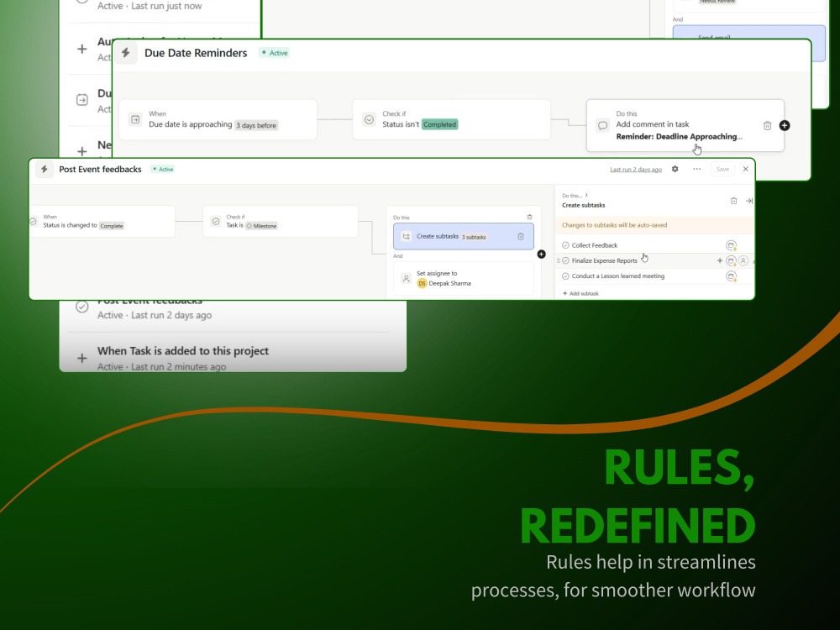Delete the Add comment in task action
Screen dimensions: 840x630
[767, 125]
